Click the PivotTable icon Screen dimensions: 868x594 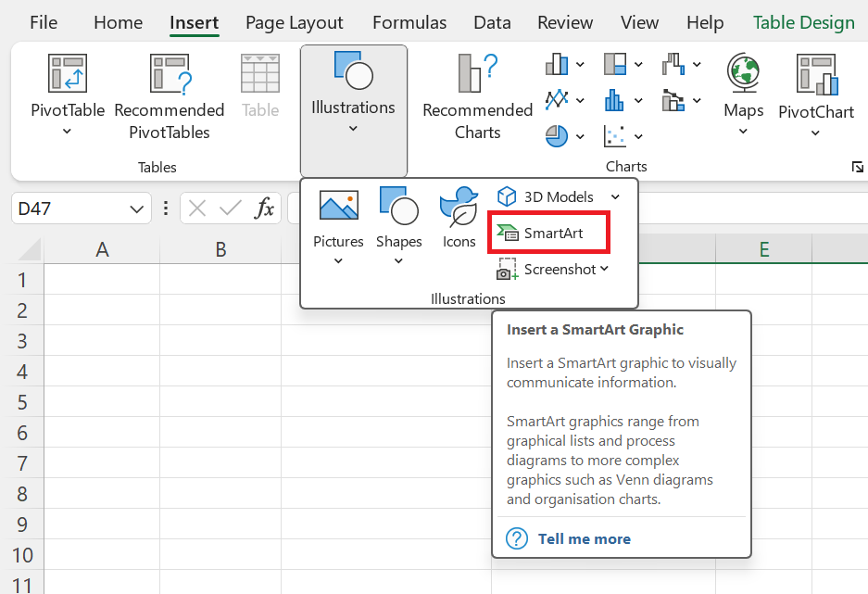coord(68,72)
